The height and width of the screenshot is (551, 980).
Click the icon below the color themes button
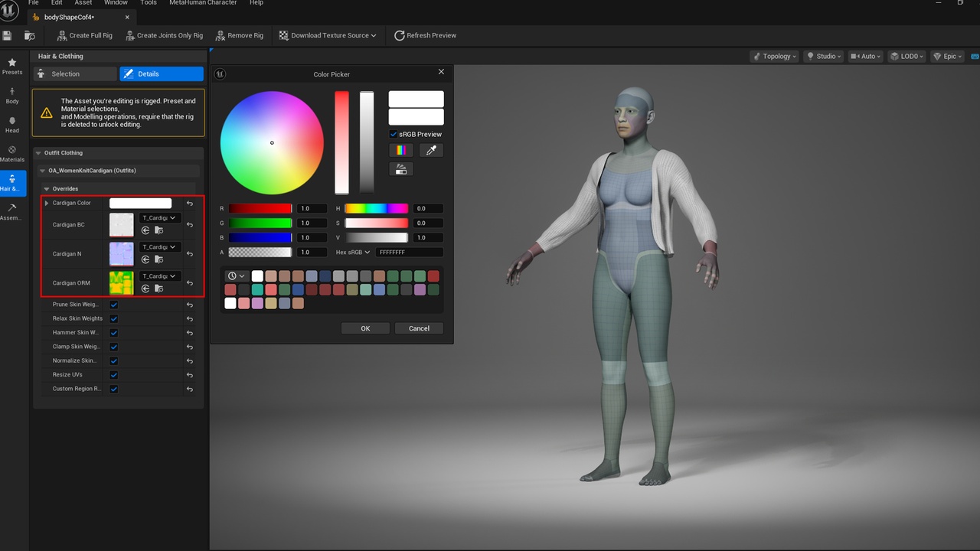(x=400, y=169)
